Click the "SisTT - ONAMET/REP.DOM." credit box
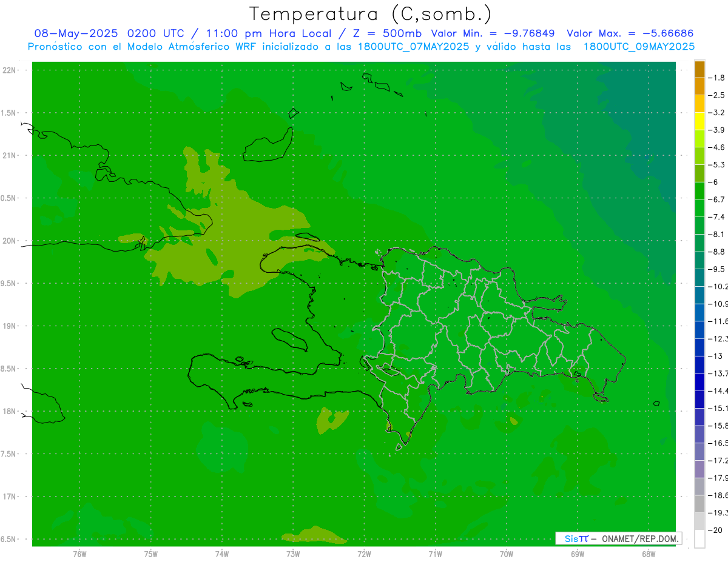Image resolution: width=728 pixels, height=562 pixels. (x=618, y=538)
